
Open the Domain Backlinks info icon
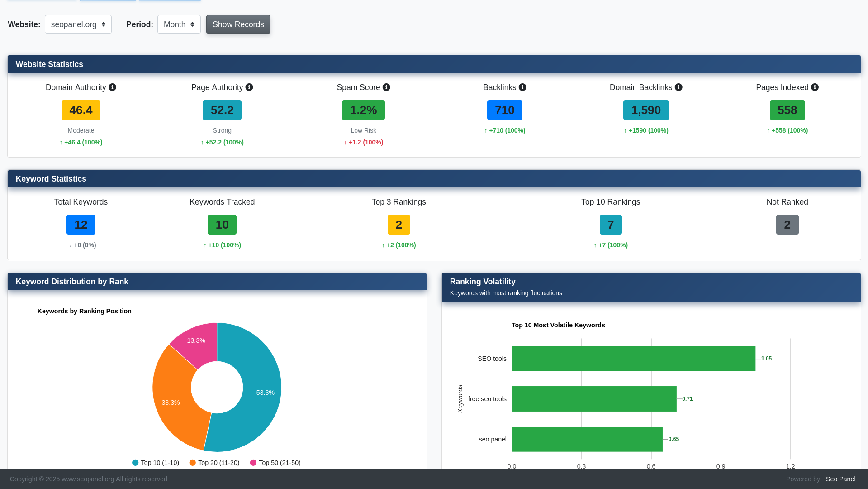point(678,87)
